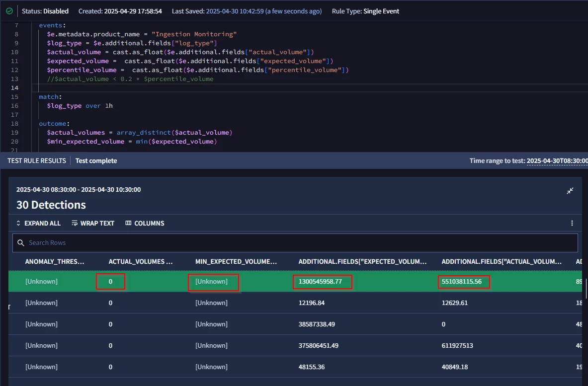Click the Rule Type: Single Event label

pyautogui.click(x=365, y=11)
